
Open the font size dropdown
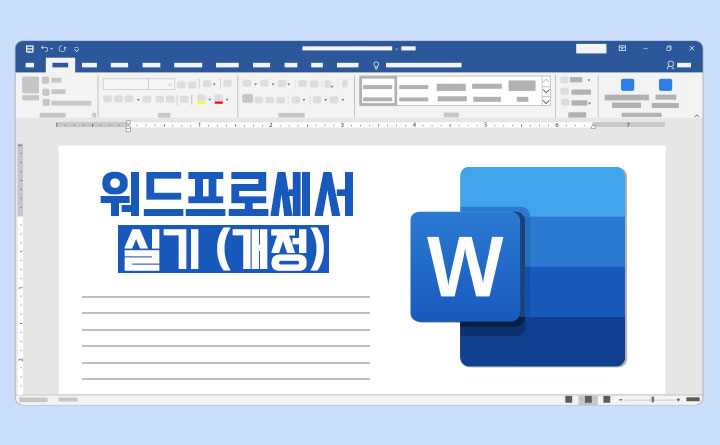click(169, 84)
